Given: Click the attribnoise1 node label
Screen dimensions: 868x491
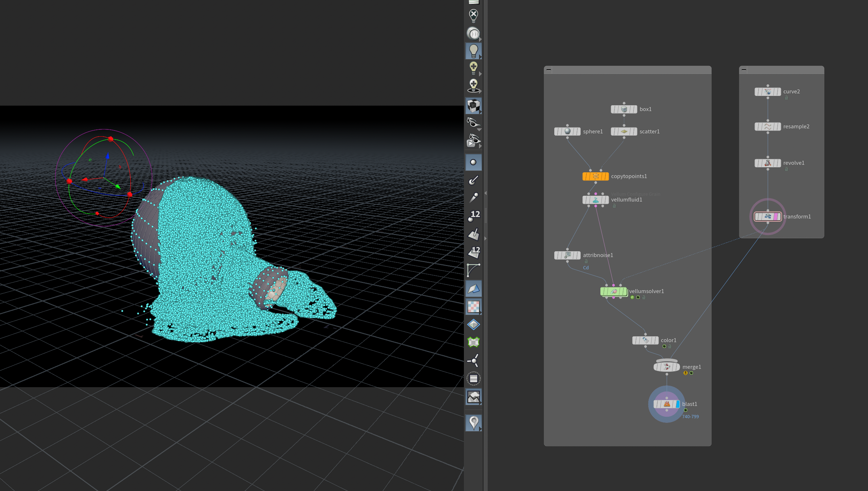Looking at the screenshot, I should point(598,255).
